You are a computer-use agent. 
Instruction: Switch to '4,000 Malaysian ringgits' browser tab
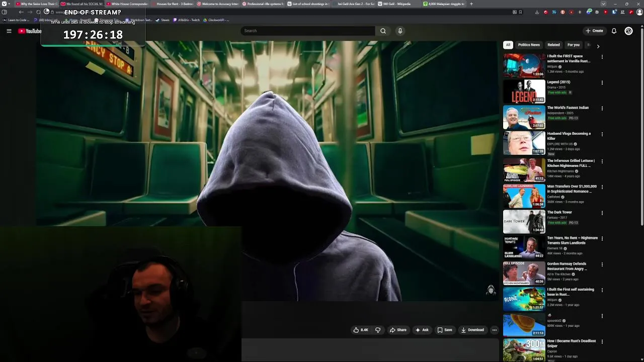pyautogui.click(x=444, y=4)
